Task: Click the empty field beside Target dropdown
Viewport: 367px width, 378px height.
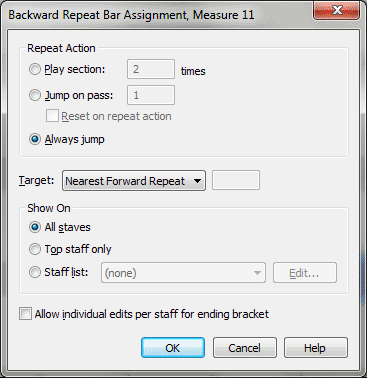Action: pos(236,180)
